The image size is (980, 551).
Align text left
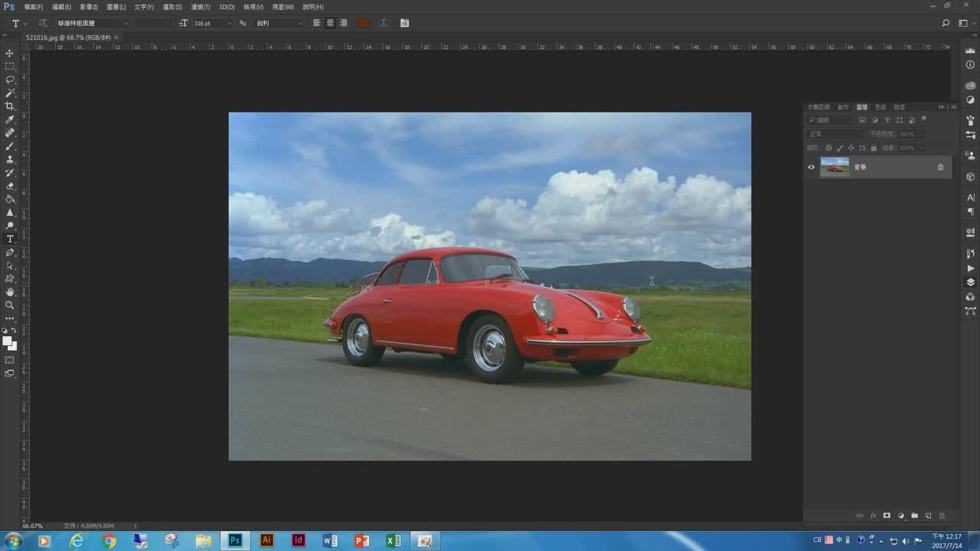[x=317, y=23]
